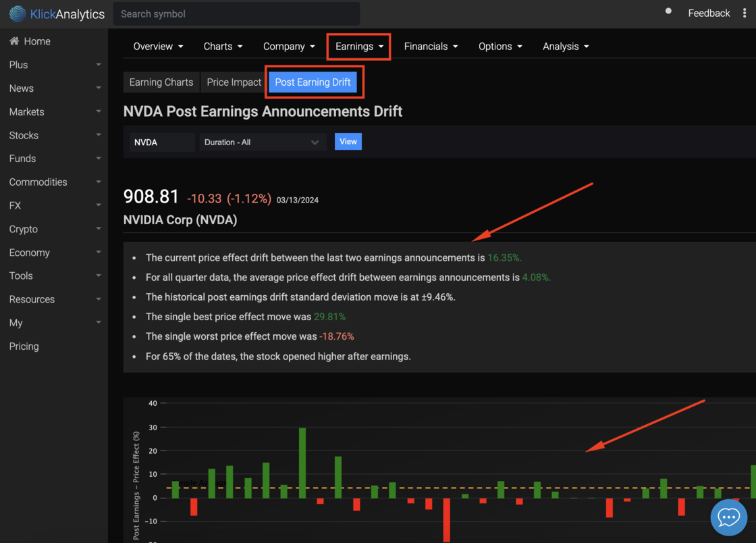The image size is (756, 543).
Task: Open the Home page from sidebar
Action: (x=30, y=41)
